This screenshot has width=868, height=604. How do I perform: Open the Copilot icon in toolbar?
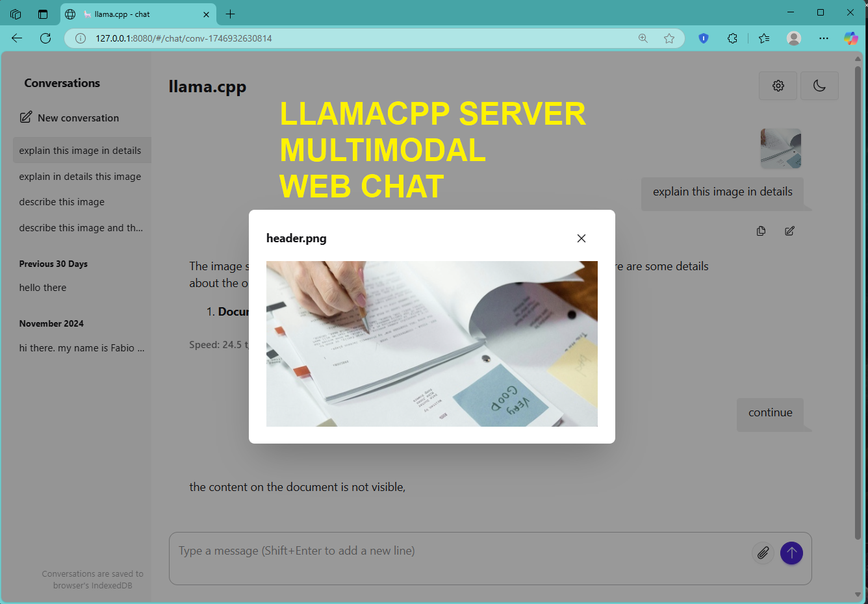[x=851, y=38]
